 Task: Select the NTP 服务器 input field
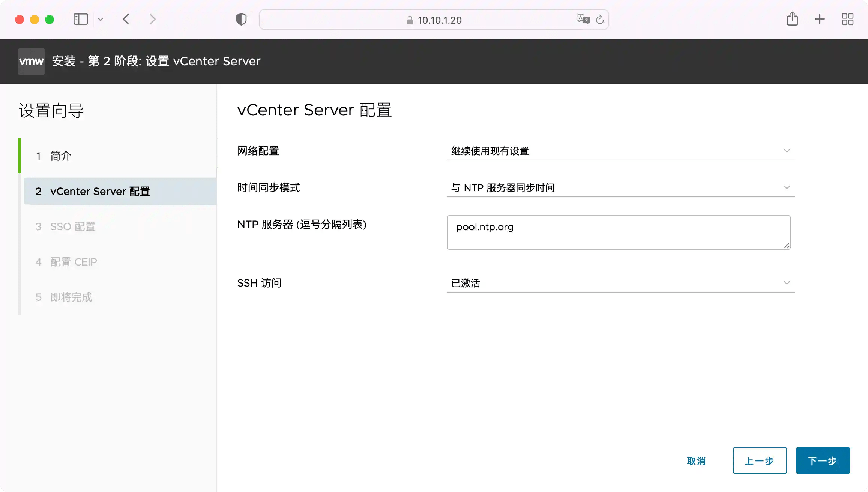pyautogui.click(x=618, y=232)
